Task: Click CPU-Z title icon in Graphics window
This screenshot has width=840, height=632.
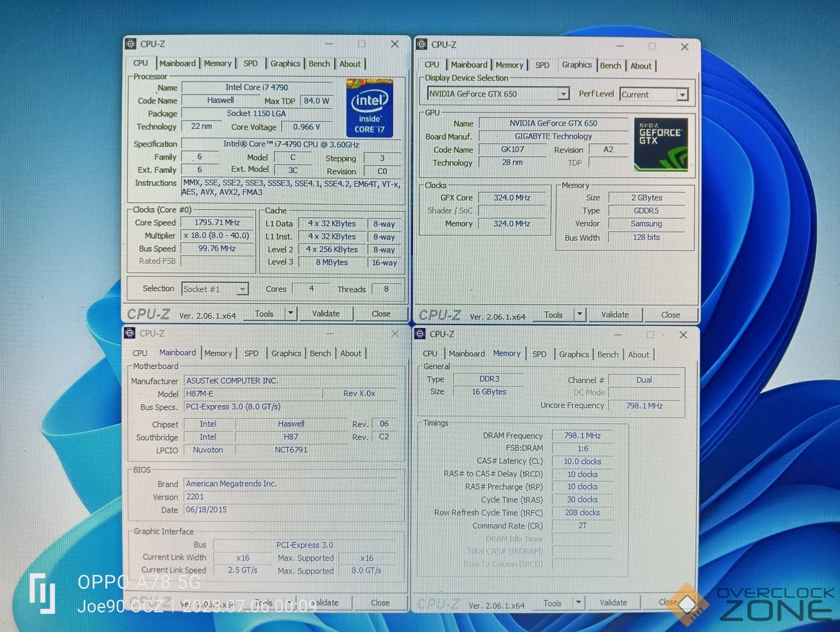Action: pos(422,45)
